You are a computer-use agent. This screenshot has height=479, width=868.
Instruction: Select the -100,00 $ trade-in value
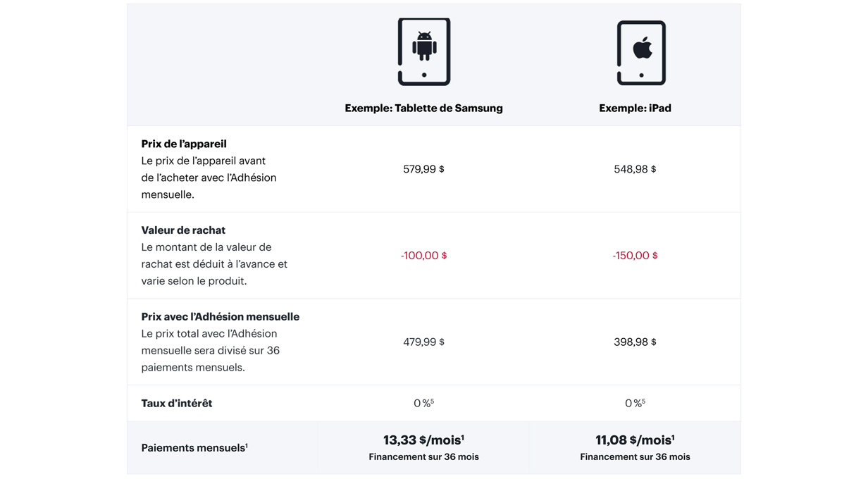pyautogui.click(x=423, y=256)
